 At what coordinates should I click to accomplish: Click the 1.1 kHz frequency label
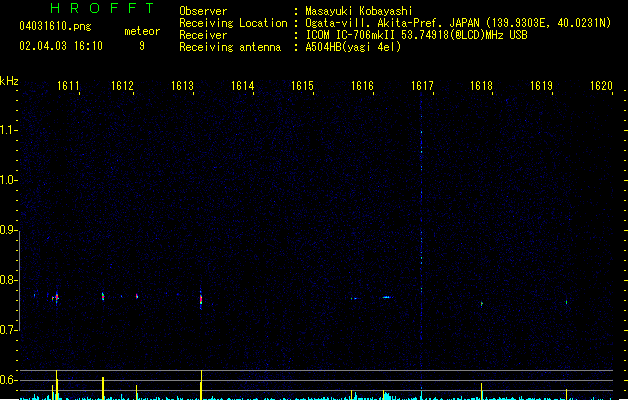[x=8, y=130]
